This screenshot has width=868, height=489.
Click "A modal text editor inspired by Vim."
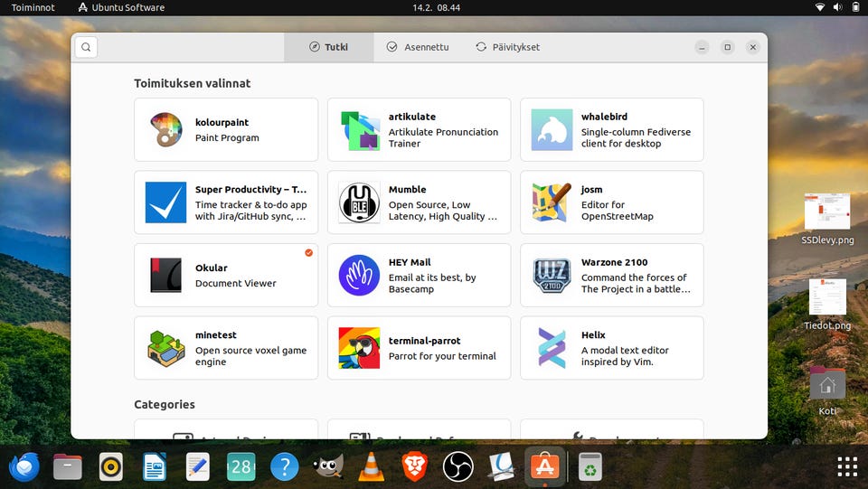pyautogui.click(x=625, y=356)
